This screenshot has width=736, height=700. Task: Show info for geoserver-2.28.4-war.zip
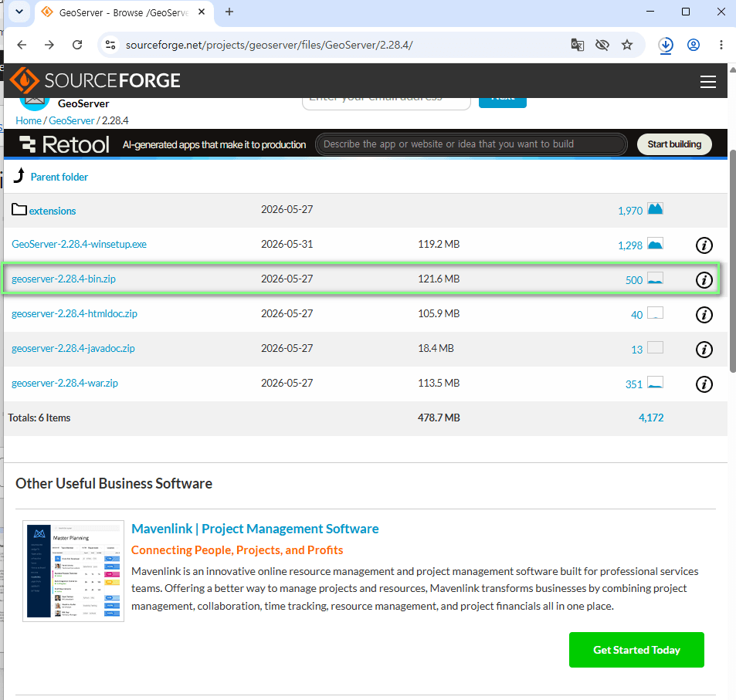click(x=704, y=384)
